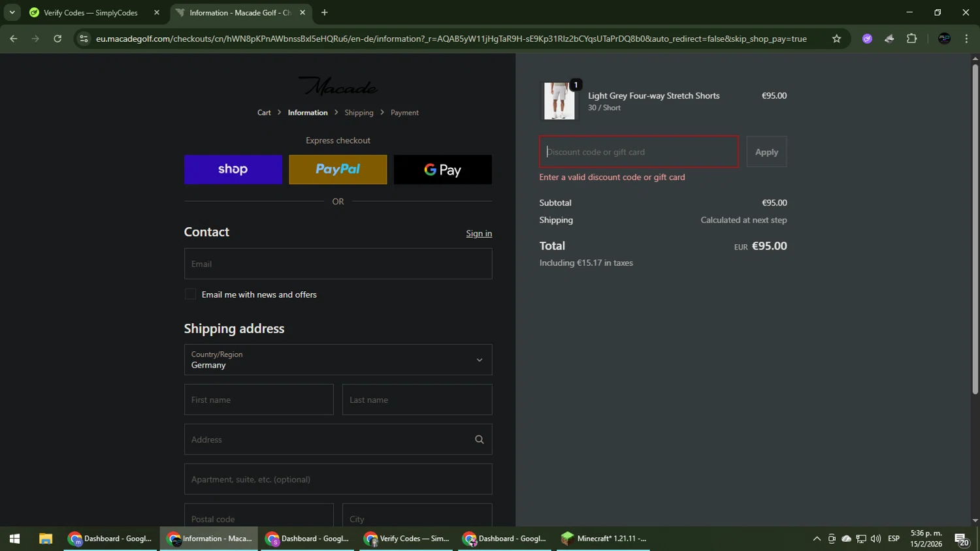Screen dimensions: 980x551
Task: Bookmark this page with the star icon
Action: (836, 39)
